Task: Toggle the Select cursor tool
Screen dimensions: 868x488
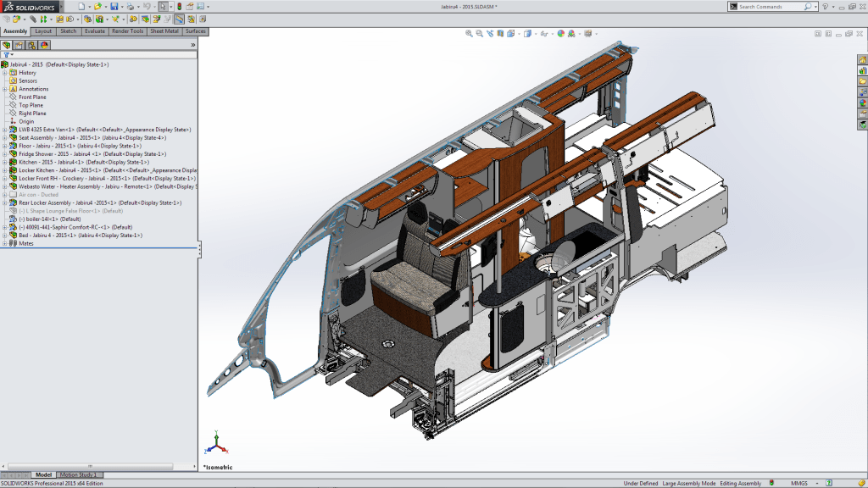Action: pyautogui.click(x=164, y=7)
